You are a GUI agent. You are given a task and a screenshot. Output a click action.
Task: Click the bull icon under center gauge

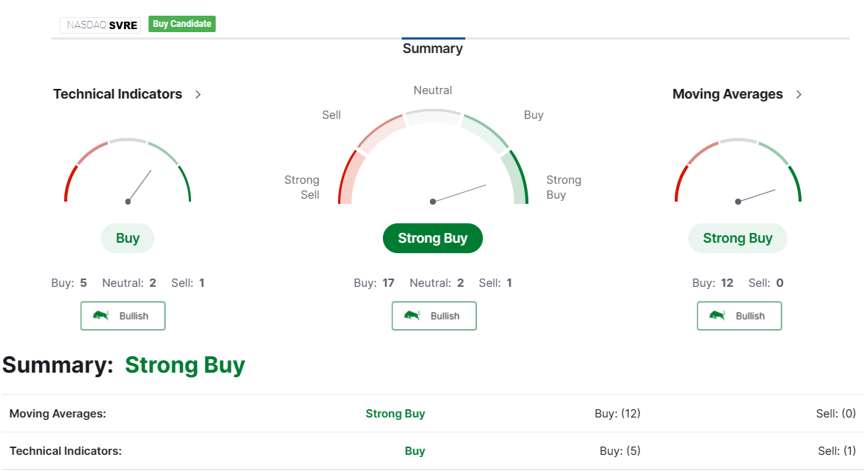coord(412,315)
